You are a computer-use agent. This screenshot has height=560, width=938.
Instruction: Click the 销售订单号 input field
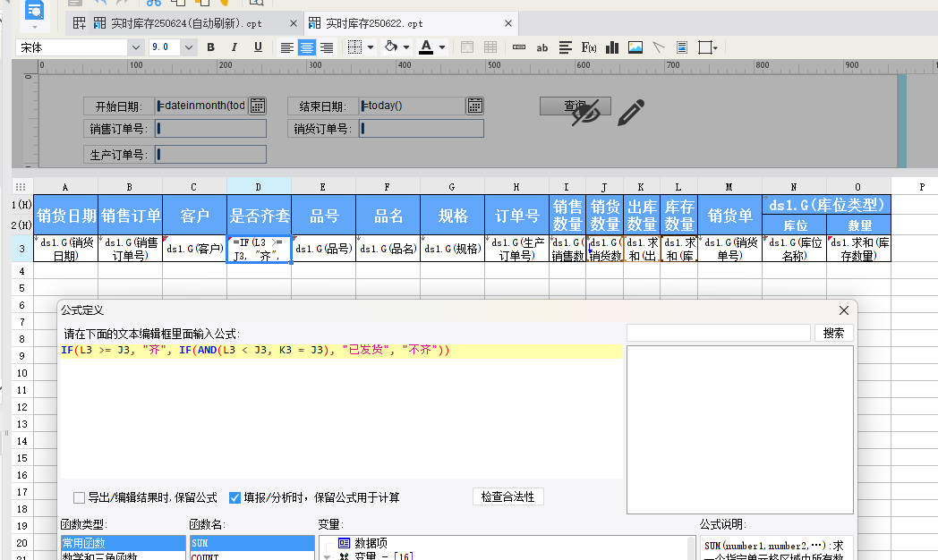coord(210,129)
